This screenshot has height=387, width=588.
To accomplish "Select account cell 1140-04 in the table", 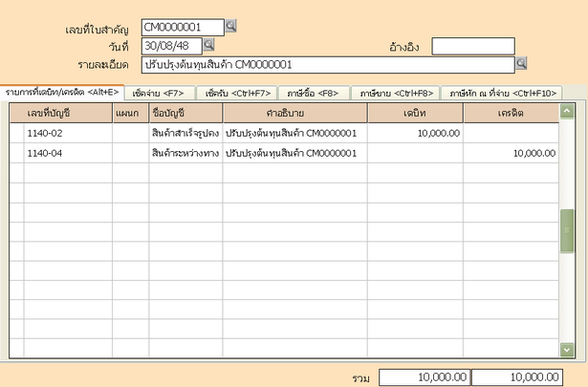I will coord(67,153).
